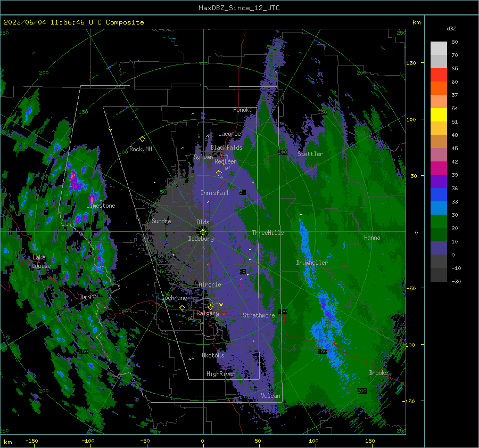This screenshot has width=479, height=448.
Task: Select the Strathmore label
Action: click(x=259, y=315)
